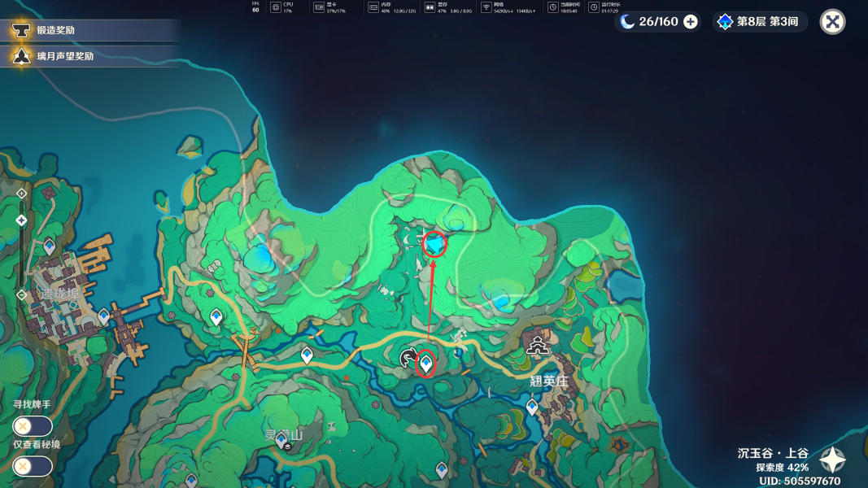Open the 璃月声望奖励 reputation reward notification
This screenshot has height=488, width=868.
point(89,56)
